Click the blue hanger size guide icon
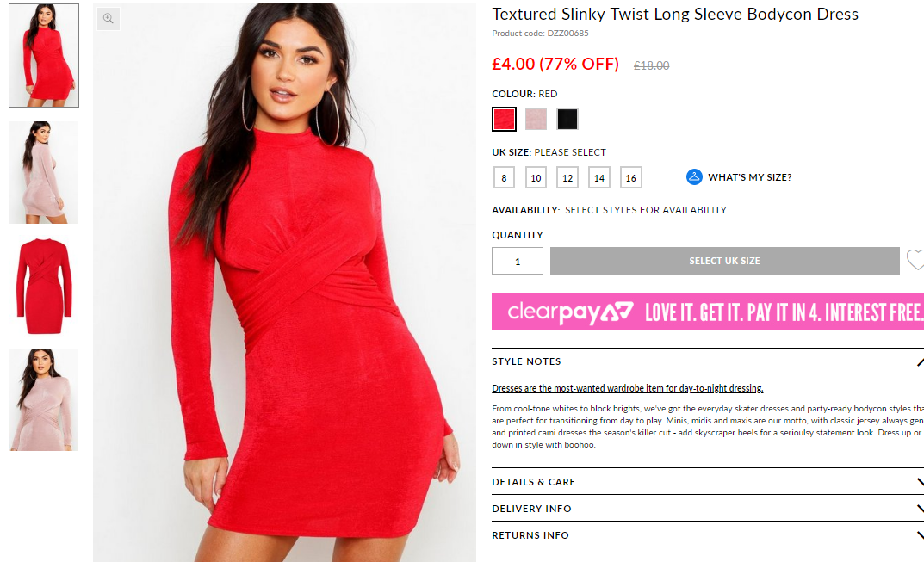Viewport: 924px width, 562px height. coord(694,176)
